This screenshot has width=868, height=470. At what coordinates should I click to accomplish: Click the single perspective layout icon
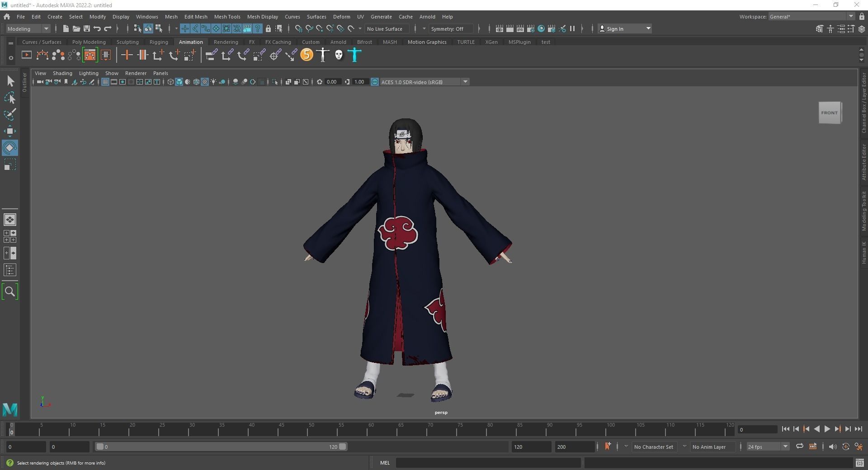tap(10, 220)
